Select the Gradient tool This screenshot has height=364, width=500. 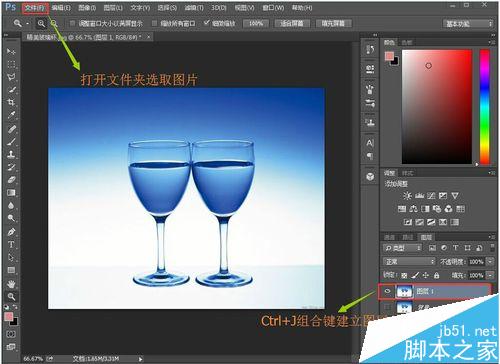(11, 193)
